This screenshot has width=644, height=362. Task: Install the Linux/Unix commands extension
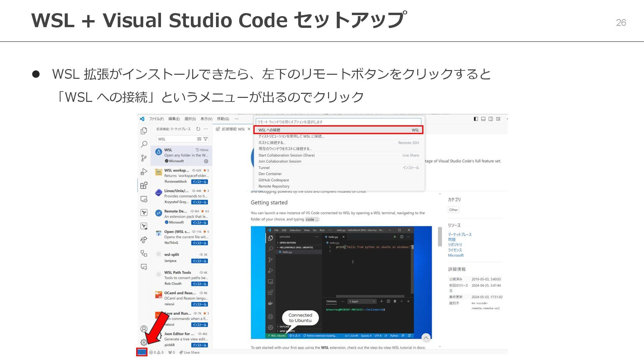[x=200, y=202]
